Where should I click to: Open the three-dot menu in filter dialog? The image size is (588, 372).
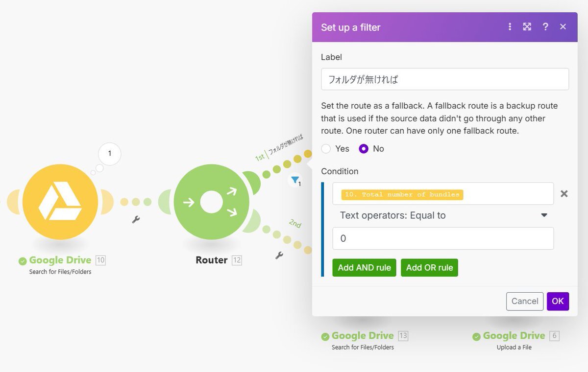click(x=510, y=27)
